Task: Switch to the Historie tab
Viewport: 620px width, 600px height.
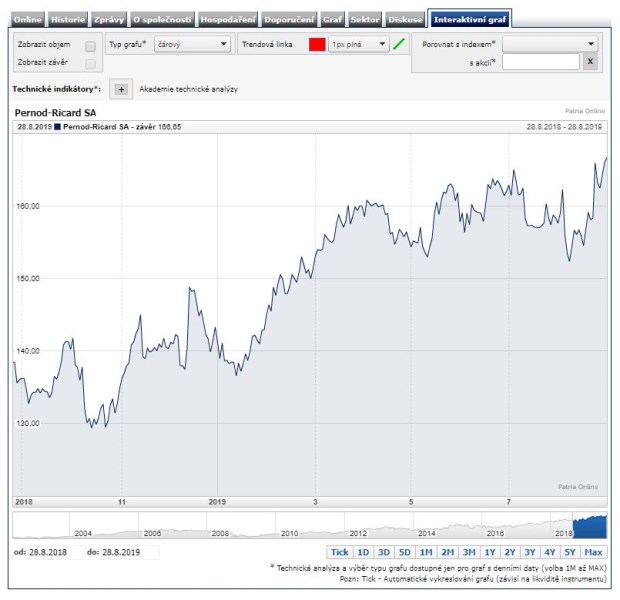Action: [68, 20]
